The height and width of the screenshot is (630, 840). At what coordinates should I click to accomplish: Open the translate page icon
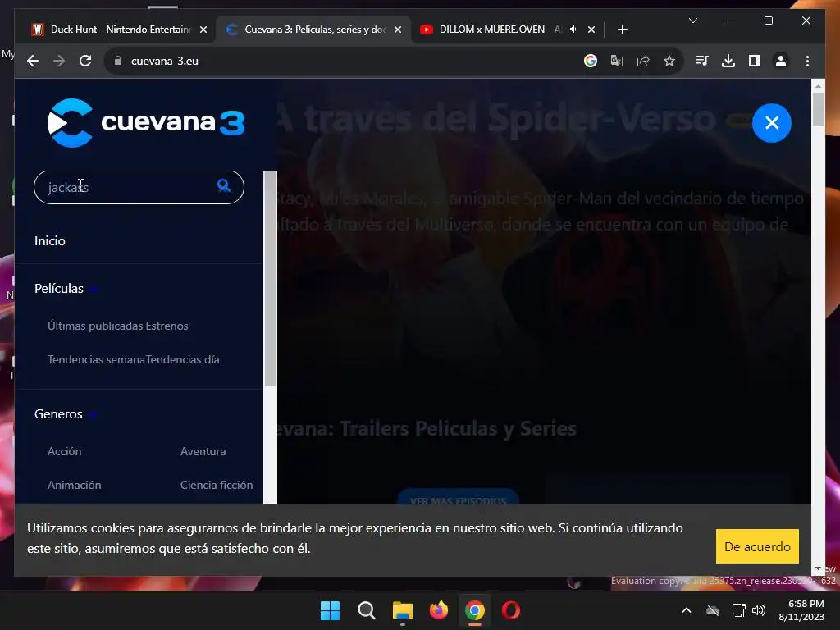point(617,61)
